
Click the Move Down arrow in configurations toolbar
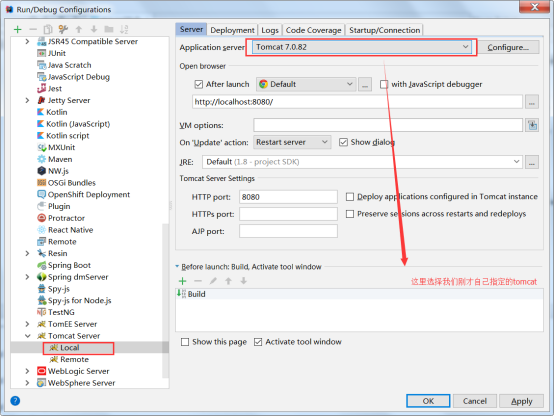click(94, 29)
